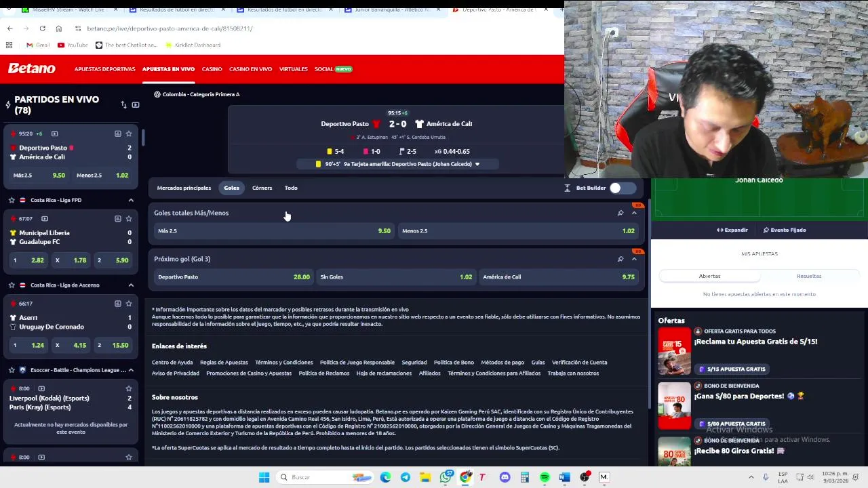Viewport: 868px width, 488px height.
Task: Collapse Goles totales Más/Menos market
Action: (634, 213)
